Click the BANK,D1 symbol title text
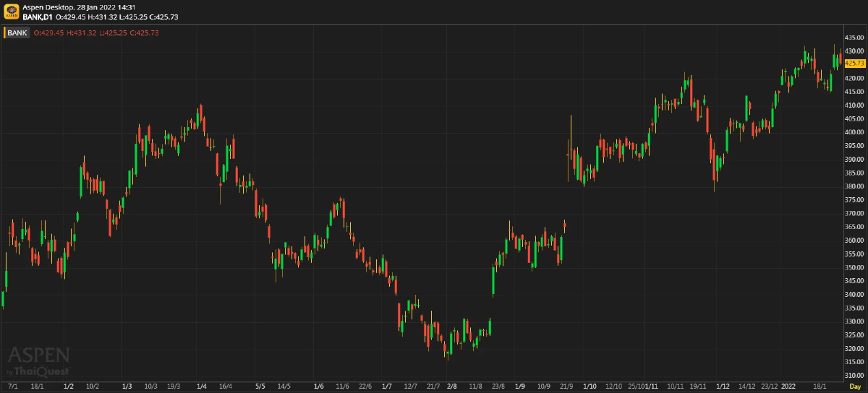Viewport: 868px width, 393px height. pos(38,17)
